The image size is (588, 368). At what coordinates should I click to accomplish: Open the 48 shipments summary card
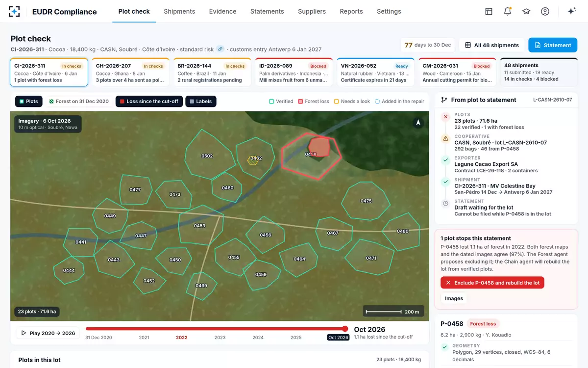tap(539, 72)
